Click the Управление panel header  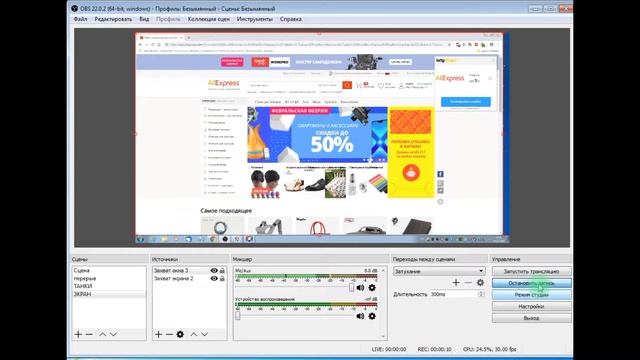point(506,259)
